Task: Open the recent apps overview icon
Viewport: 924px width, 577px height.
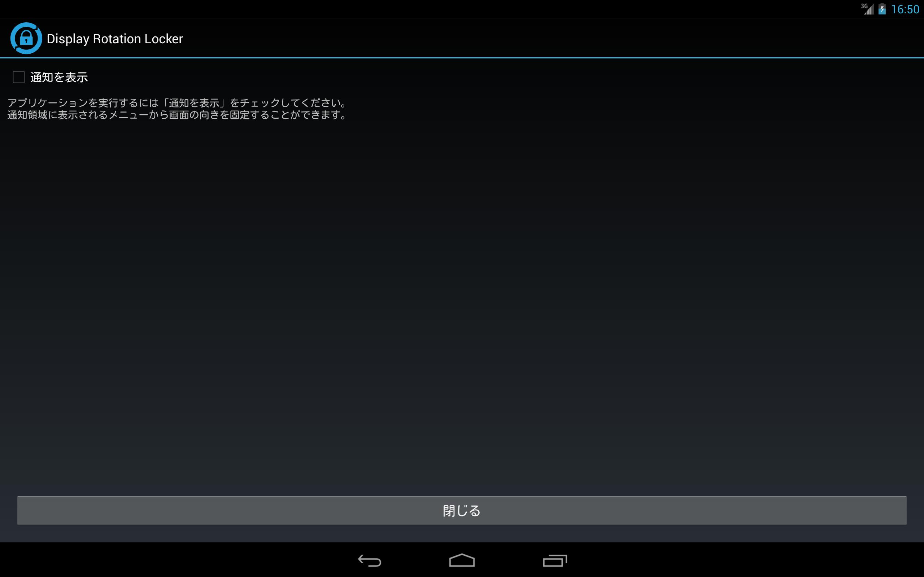Action: tap(555, 560)
